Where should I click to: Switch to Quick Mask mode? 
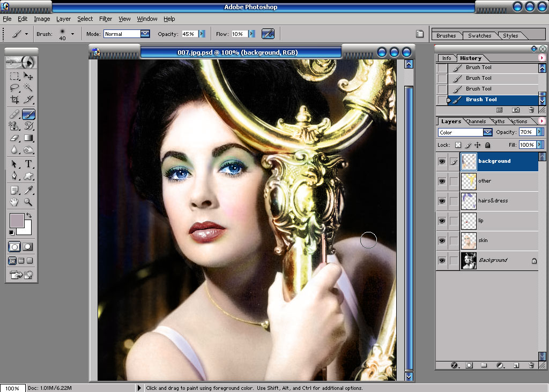point(28,247)
